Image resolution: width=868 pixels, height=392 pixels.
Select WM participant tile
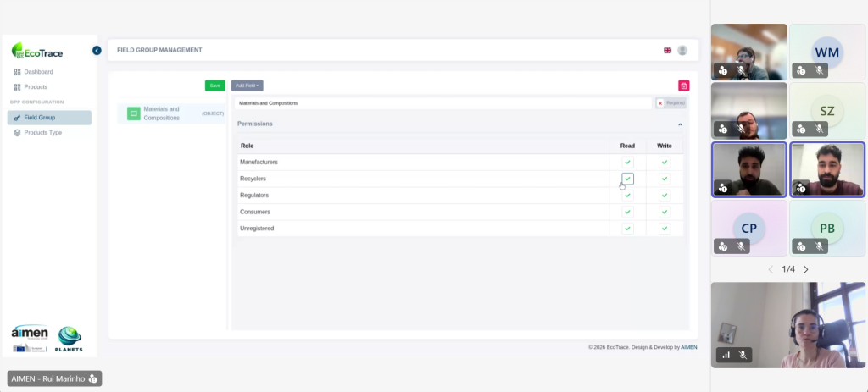tap(827, 52)
